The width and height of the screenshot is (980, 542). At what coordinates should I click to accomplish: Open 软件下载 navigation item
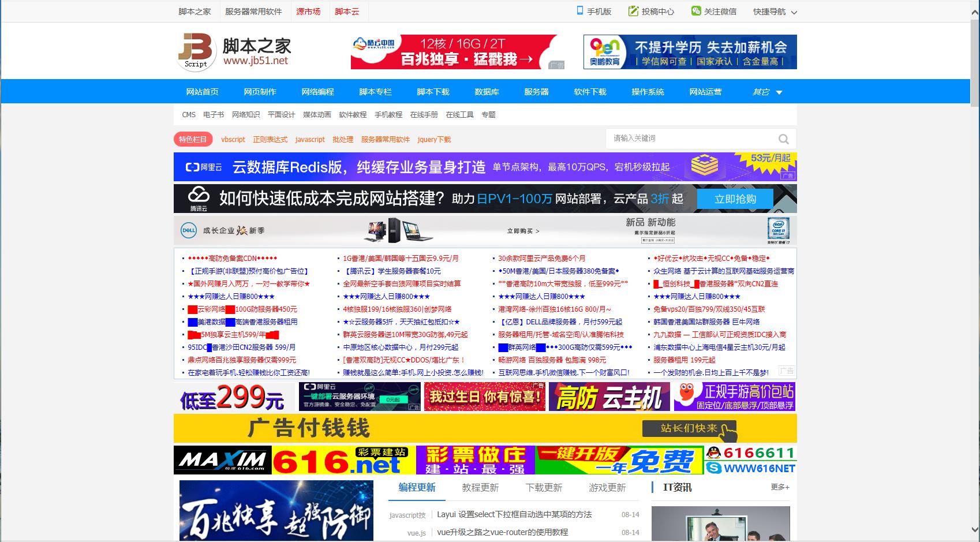tap(590, 92)
